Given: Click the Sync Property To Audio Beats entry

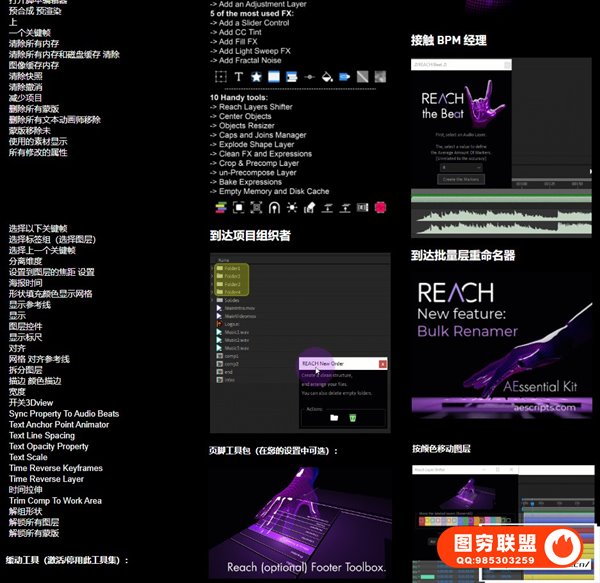Looking at the screenshot, I should click(64, 413).
